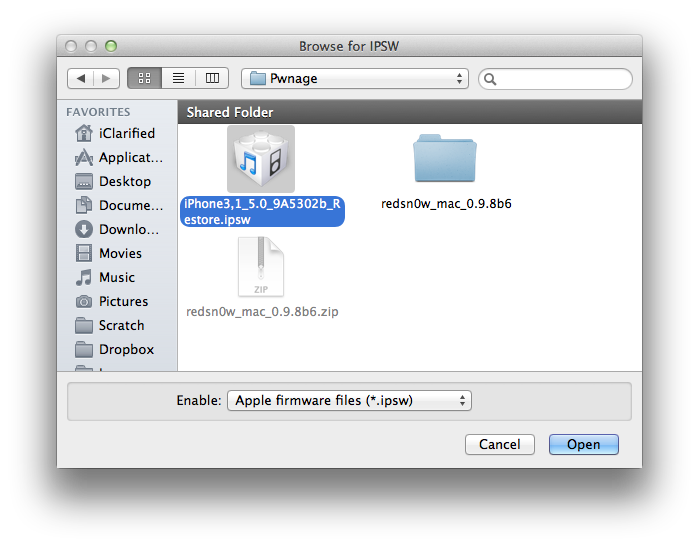Click the iClarified house icon
Viewport: 699px width, 547px height.
coord(84,133)
